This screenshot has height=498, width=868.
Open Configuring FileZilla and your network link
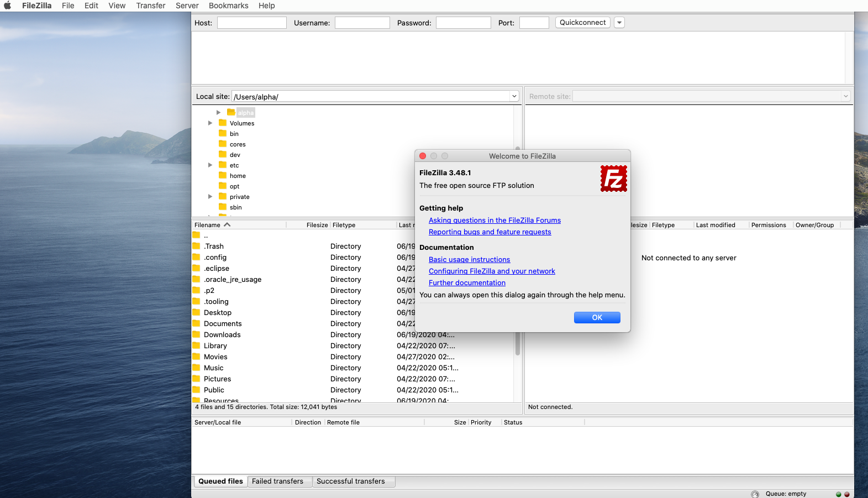[492, 271]
